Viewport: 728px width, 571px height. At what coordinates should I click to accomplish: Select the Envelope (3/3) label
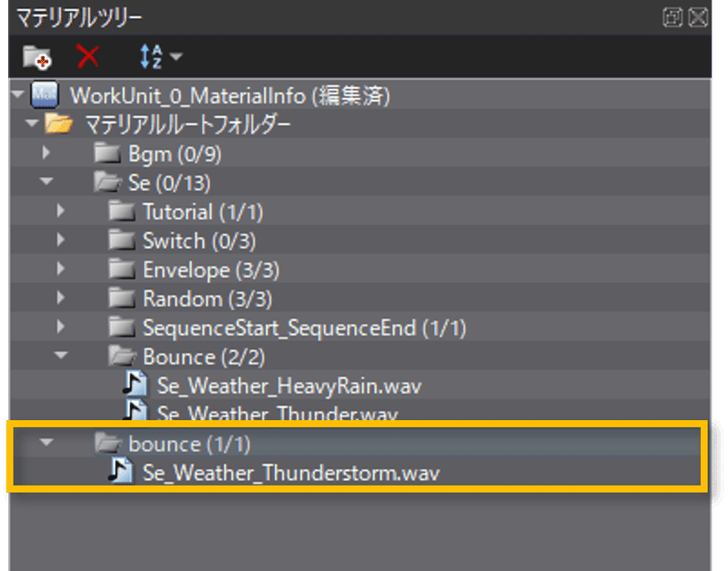click(x=211, y=270)
